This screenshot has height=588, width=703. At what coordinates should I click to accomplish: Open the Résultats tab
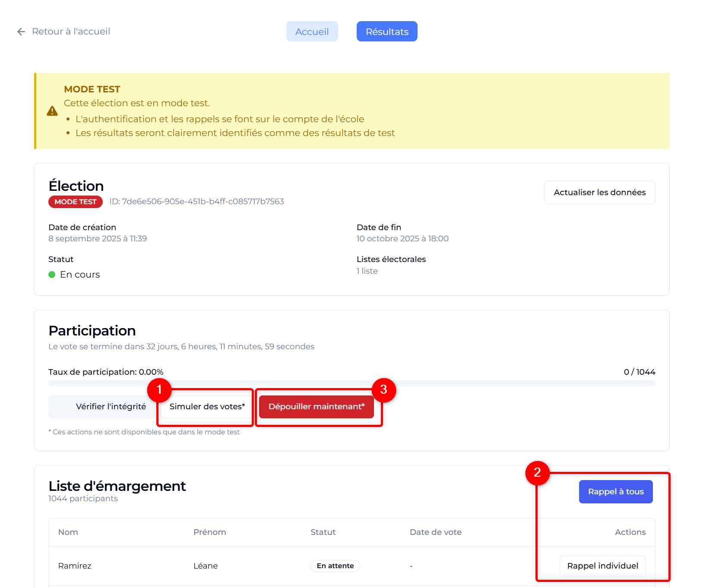(387, 32)
